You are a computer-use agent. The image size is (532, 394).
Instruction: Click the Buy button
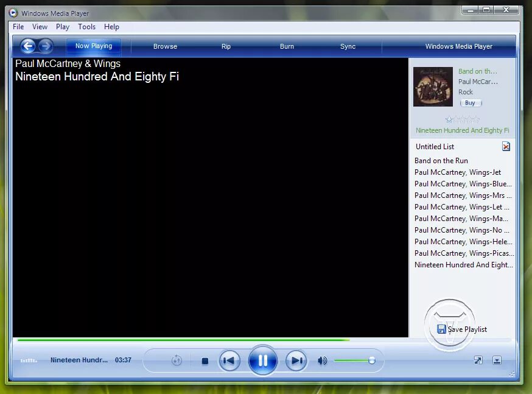[471, 103]
